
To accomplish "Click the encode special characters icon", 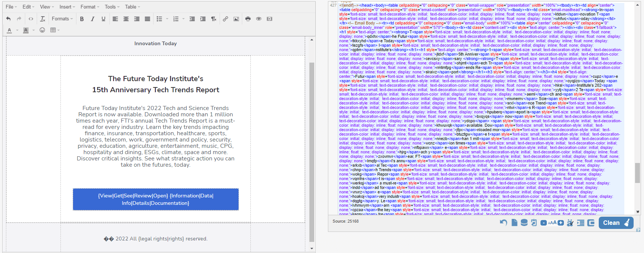I will 571,223.
